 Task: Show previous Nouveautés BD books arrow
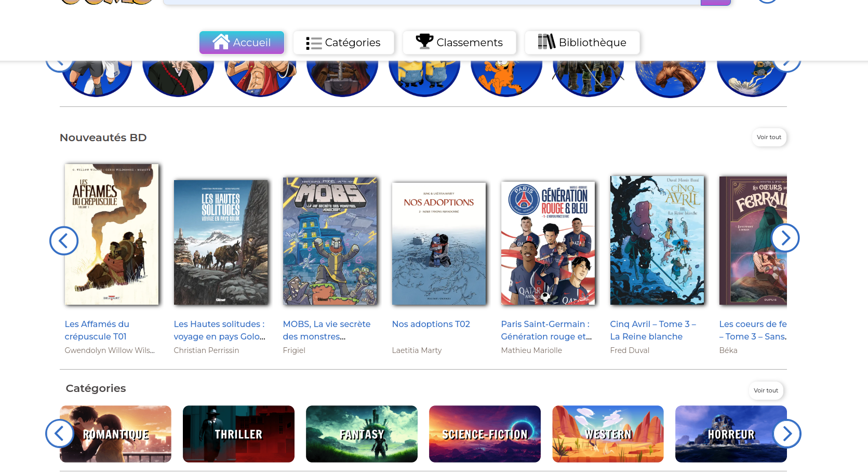tap(64, 241)
